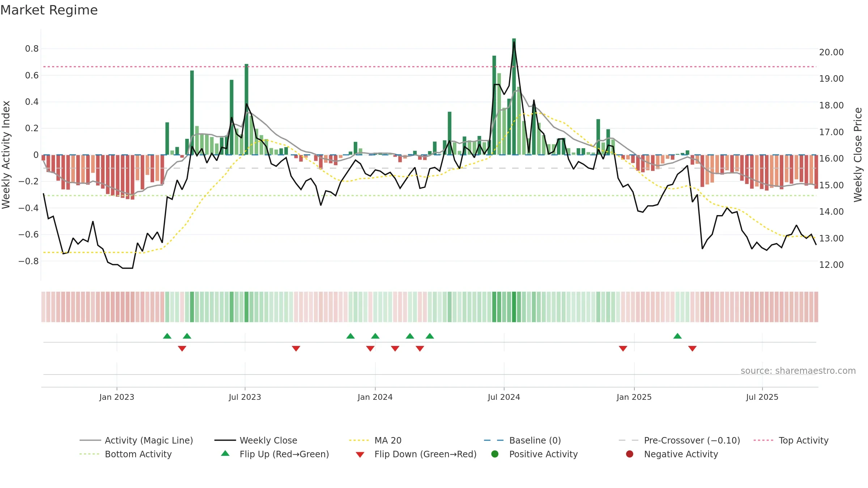Click the green triangle icon in the legend

[225, 453]
